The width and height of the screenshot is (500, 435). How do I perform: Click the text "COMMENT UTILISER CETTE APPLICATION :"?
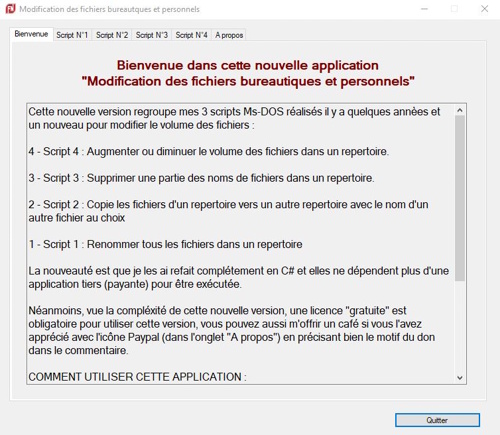point(137,377)
